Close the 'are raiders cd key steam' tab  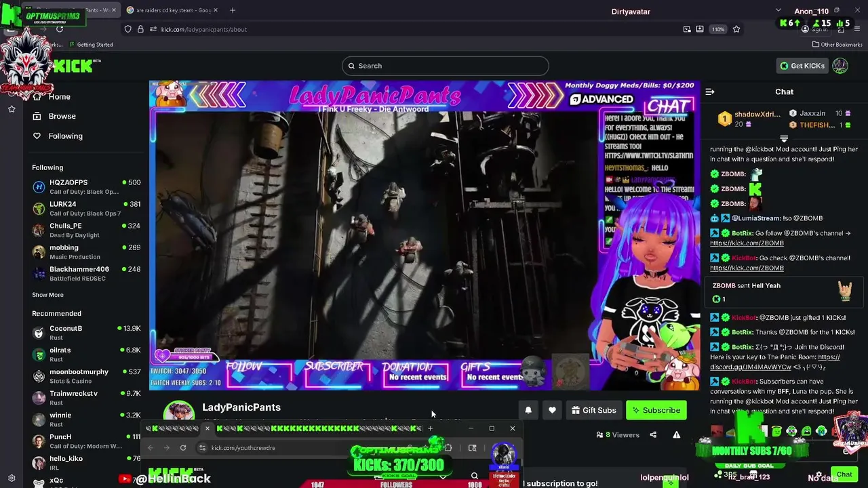click(x=216, y=10)
